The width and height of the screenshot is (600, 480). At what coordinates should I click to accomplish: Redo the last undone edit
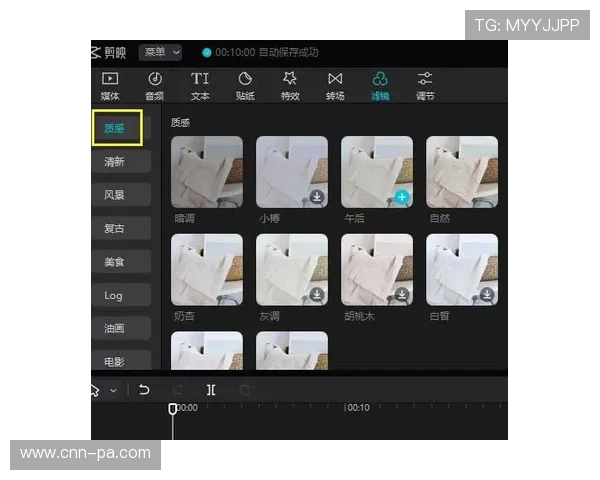(x=178, y=390)
